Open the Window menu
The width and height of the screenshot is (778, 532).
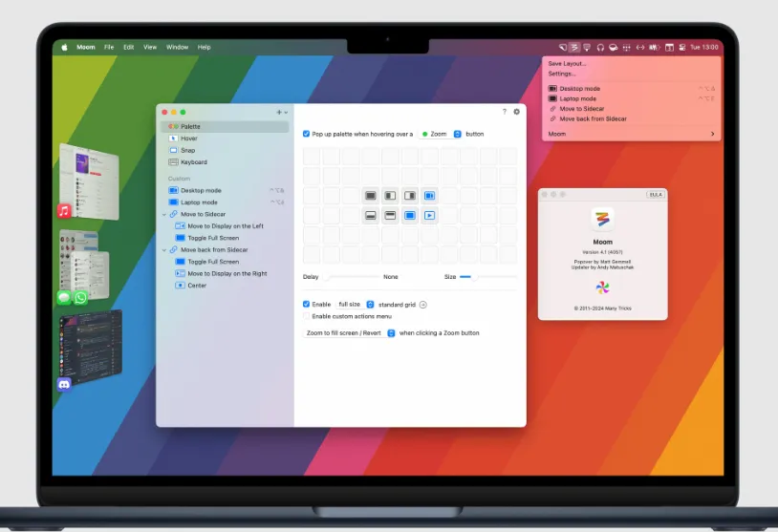tap(177, 47)
